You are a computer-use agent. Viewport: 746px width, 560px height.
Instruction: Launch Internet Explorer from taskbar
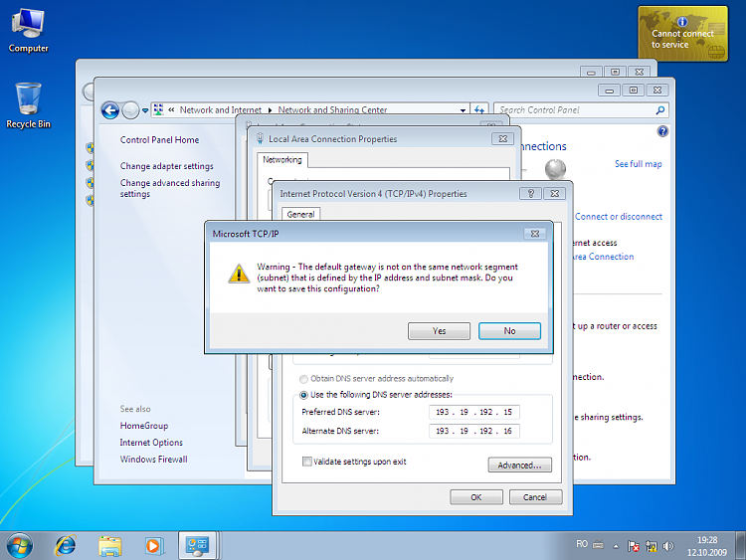click(66, 545)
